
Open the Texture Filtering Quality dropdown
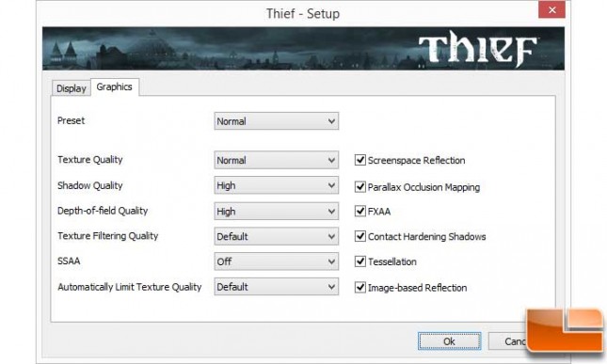click(x=277, y=236)
